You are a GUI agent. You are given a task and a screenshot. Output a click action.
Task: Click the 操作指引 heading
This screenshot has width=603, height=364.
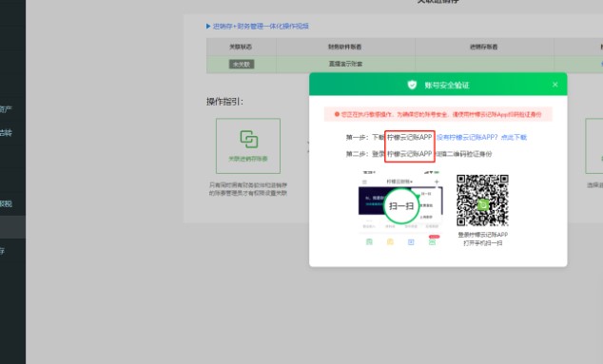[224, 102]
